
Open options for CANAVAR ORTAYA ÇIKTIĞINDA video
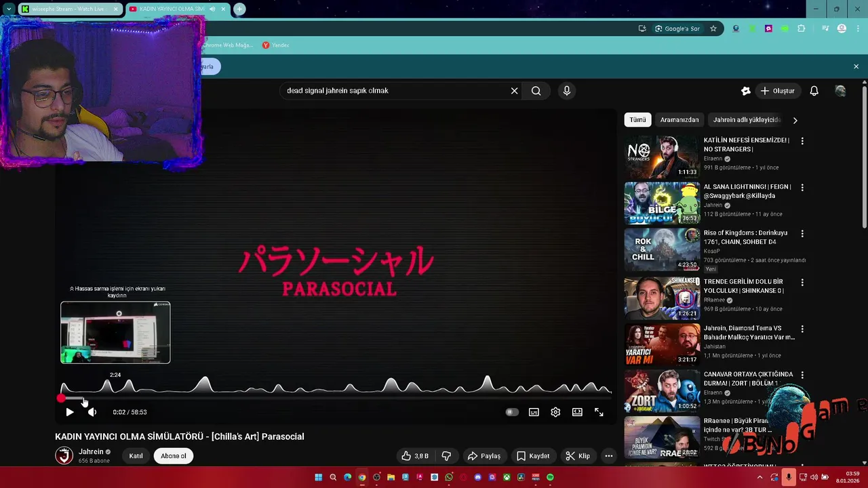pos(802,375)
